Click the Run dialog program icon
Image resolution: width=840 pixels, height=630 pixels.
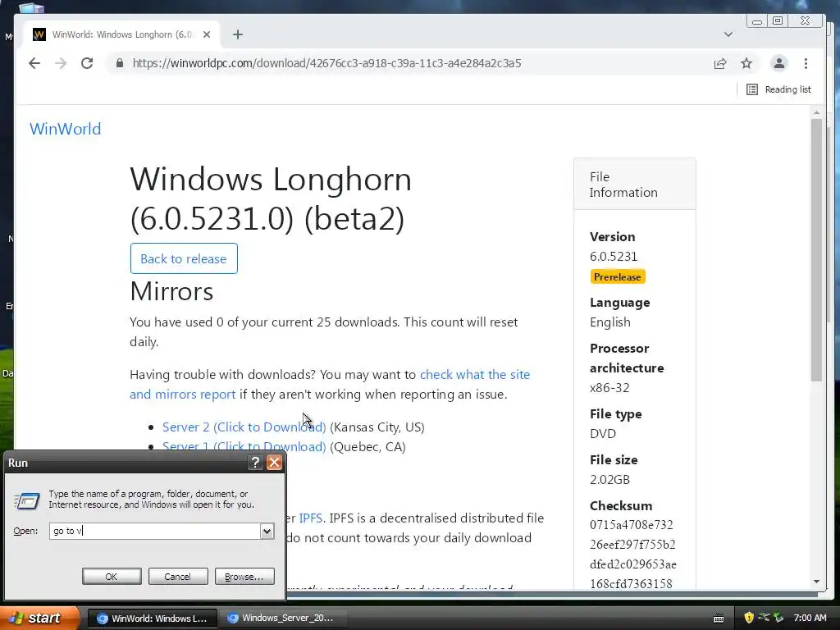coord(27,500)
